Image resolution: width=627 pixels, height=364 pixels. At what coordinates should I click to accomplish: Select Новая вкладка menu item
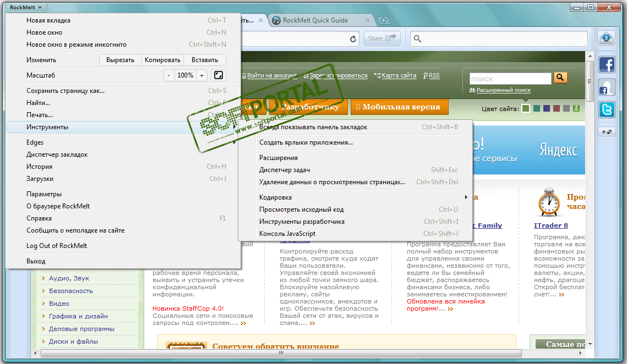(x=124, y=20)
